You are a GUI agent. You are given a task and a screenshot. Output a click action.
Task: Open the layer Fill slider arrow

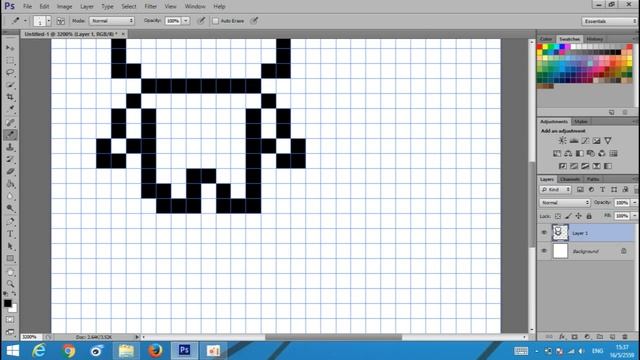click(634, 216)
